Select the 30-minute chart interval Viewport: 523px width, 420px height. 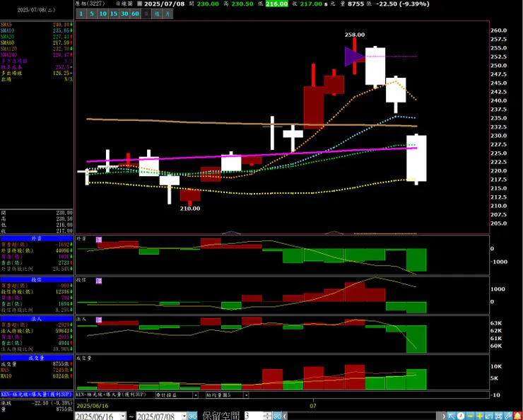(x=124, y=14)
